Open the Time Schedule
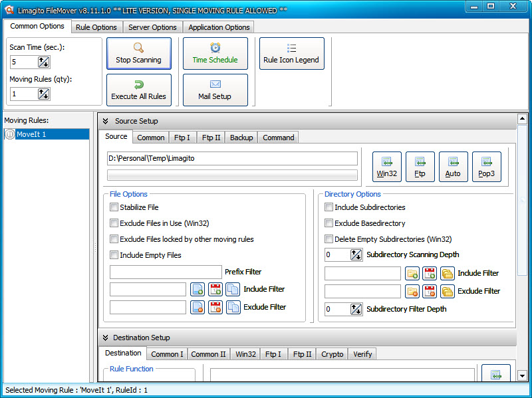This screenshot has width=532, height=398. pyautogui.click(x=215, y=54)
